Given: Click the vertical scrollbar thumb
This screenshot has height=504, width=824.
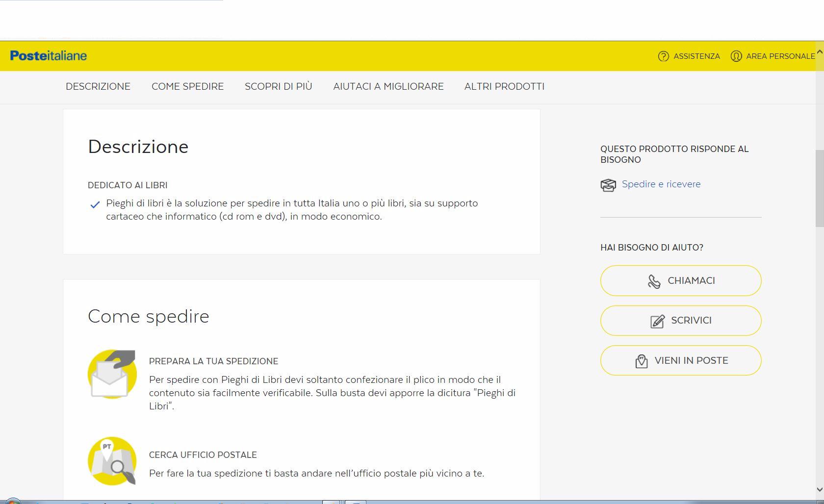Looking at the screenshot, I should coord(819,188).
